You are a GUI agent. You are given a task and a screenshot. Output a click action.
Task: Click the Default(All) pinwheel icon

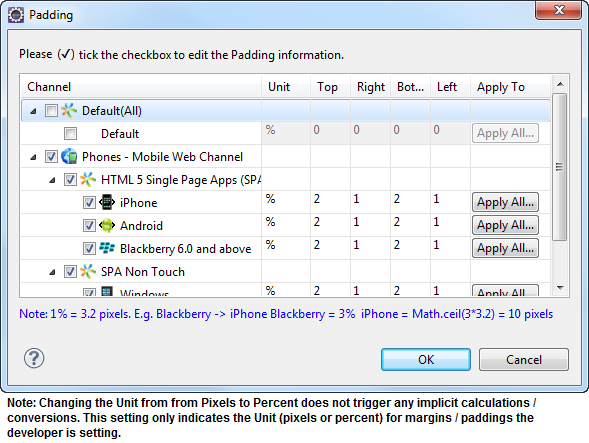(69, 110)
